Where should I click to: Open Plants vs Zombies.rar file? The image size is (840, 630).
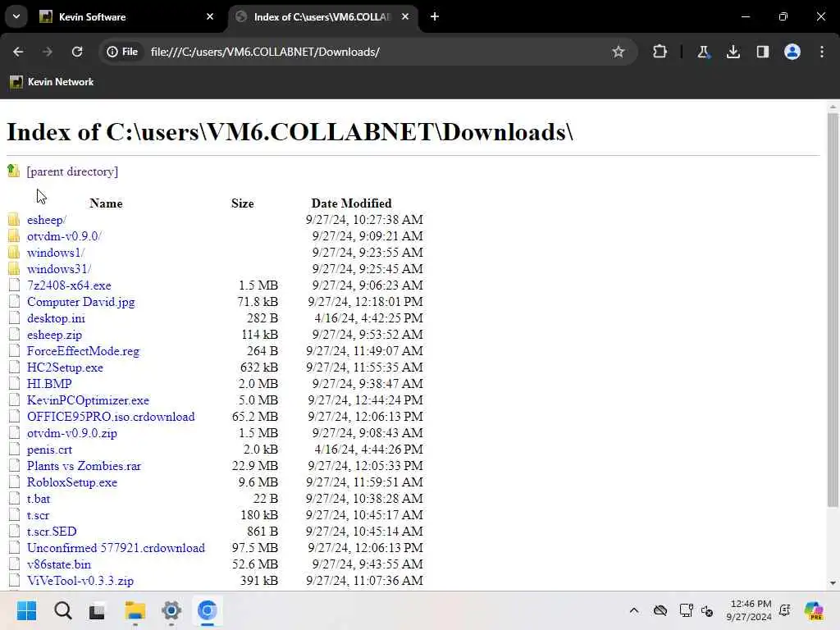tap(84, 466)
